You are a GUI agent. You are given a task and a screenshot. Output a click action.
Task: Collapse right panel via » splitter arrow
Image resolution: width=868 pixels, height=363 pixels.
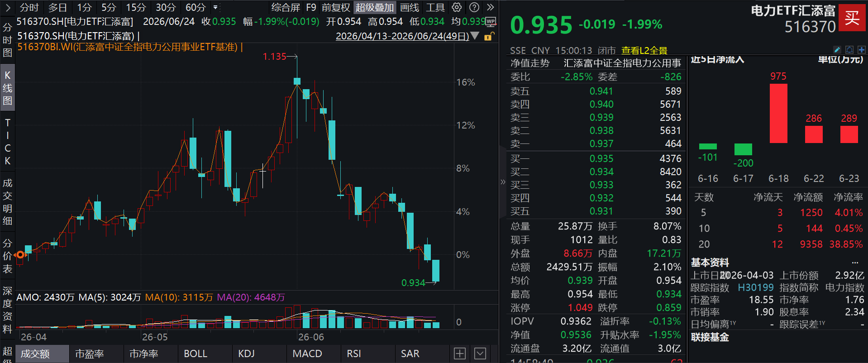click(503, 182)
